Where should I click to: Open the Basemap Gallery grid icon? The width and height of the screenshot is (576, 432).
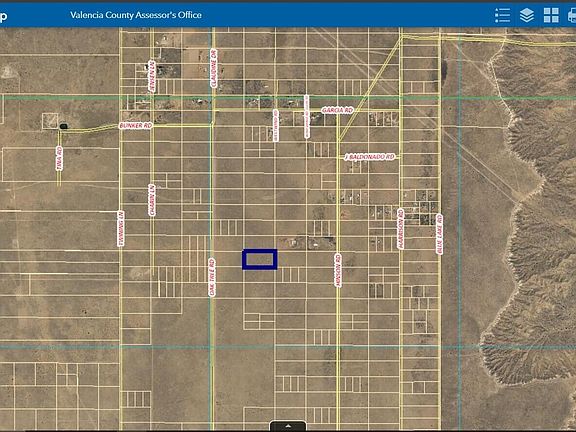pyautogui.click(x=551, y=15)
